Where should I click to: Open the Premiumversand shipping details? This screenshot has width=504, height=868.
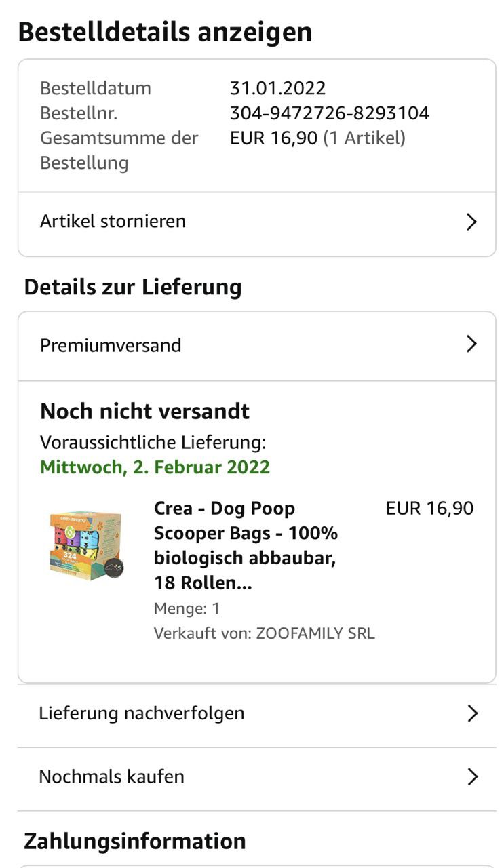[111, 345]
